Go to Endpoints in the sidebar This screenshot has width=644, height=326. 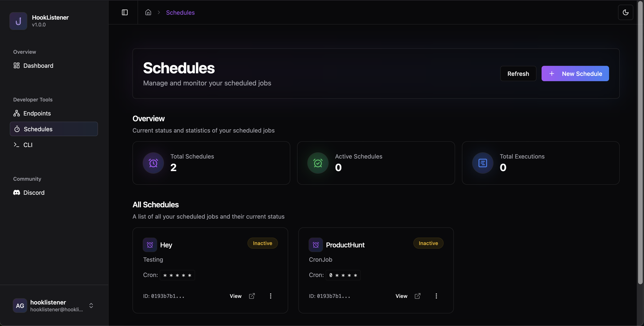click(x=37, y=113)
